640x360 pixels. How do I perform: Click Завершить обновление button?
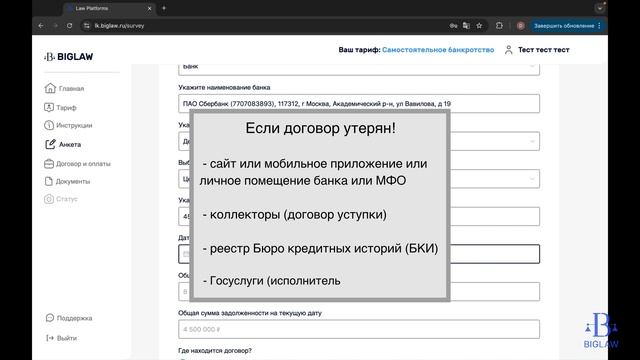[564, 26]
